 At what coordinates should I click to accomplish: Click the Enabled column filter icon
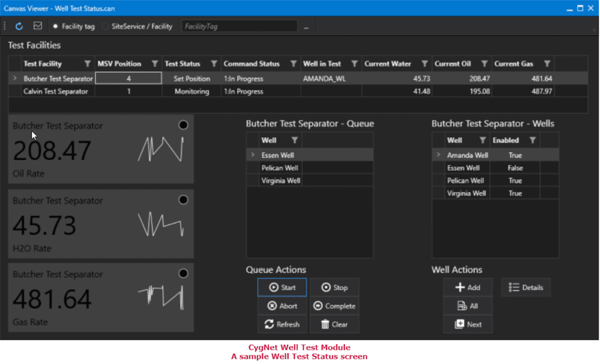[x=532, y=140]
